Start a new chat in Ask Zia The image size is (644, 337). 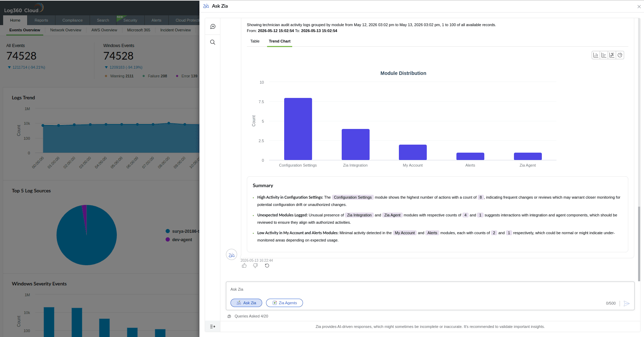coord(213,26)
